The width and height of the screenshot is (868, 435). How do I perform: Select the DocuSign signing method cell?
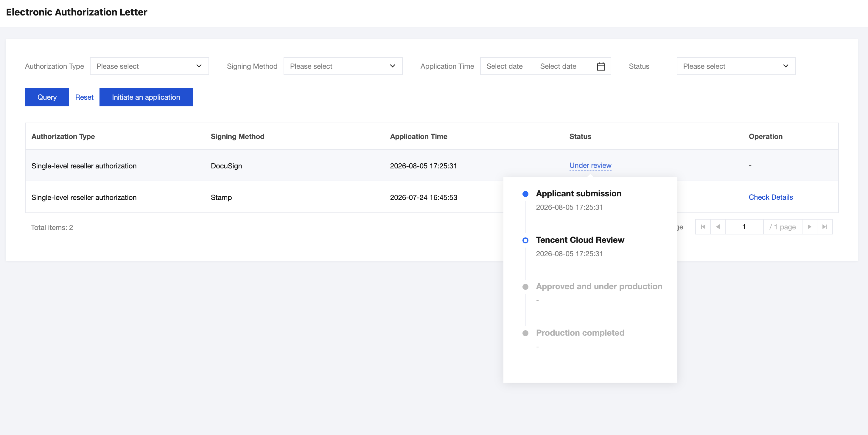point(226,166)
